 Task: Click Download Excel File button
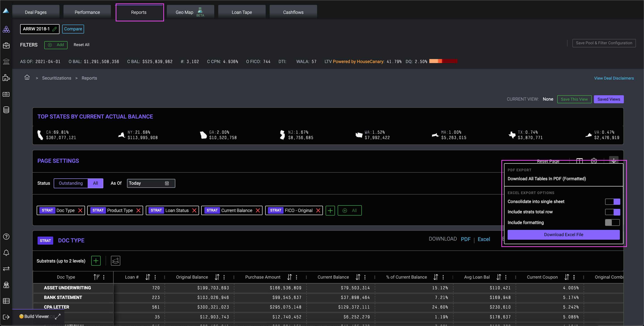tap(563, 235)
